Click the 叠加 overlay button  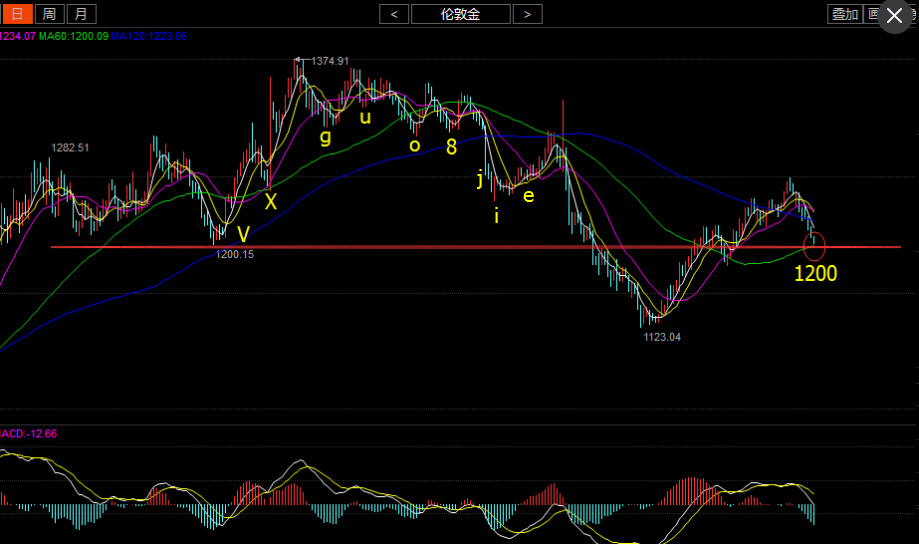(844, 13)
